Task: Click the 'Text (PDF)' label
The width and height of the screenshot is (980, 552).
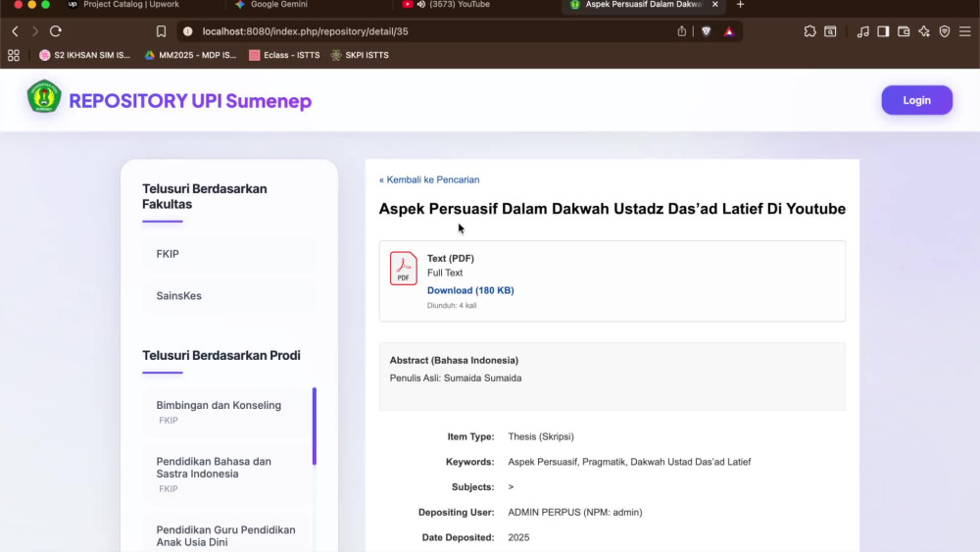Action: click(450, 258)
